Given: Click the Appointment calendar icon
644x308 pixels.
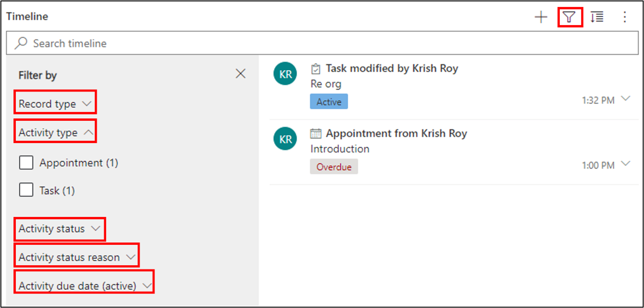Looking at the screenshot, I should (316, 134).
